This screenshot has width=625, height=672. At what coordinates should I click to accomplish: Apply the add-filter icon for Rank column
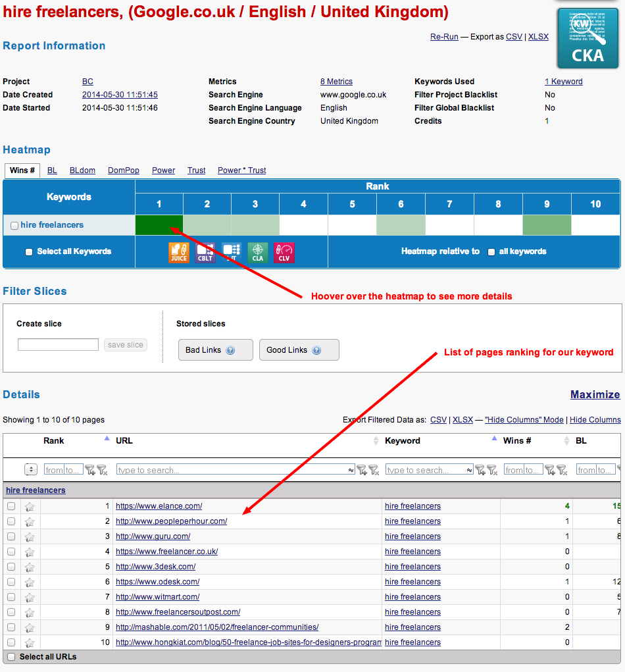tap(90, 470)
